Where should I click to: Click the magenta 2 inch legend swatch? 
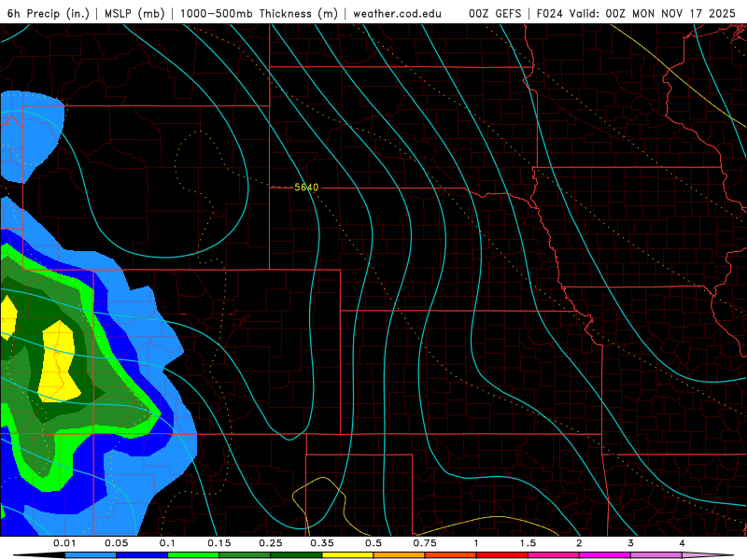click(605, 555)
